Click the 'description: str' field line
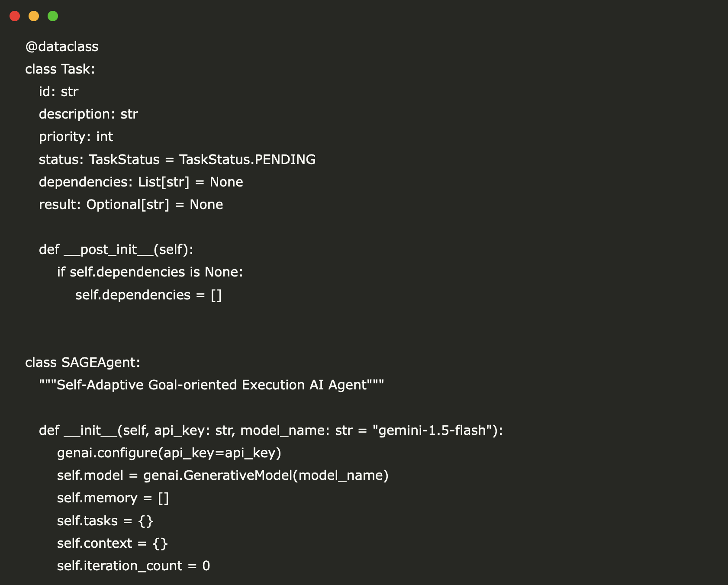 click(x=88, y=114)
